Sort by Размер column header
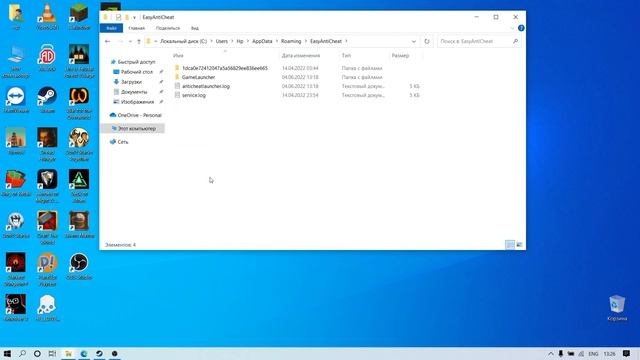 click(400, 56)
